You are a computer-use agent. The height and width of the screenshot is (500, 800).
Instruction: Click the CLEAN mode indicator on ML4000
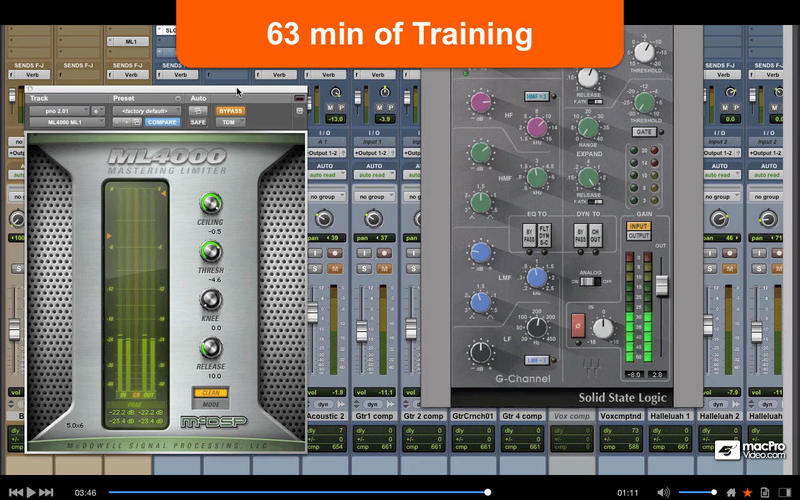[210, 392]
